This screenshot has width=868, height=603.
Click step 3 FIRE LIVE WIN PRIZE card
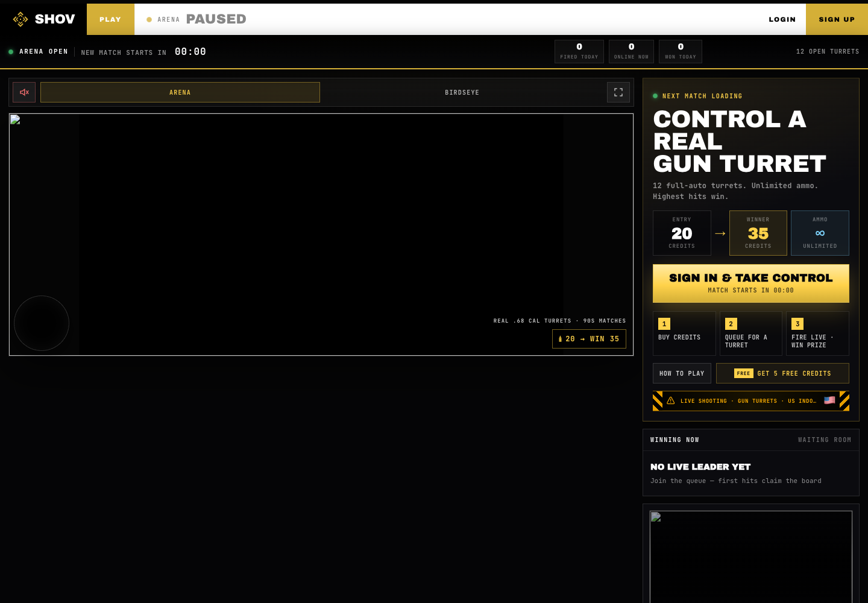coord(817,333)
